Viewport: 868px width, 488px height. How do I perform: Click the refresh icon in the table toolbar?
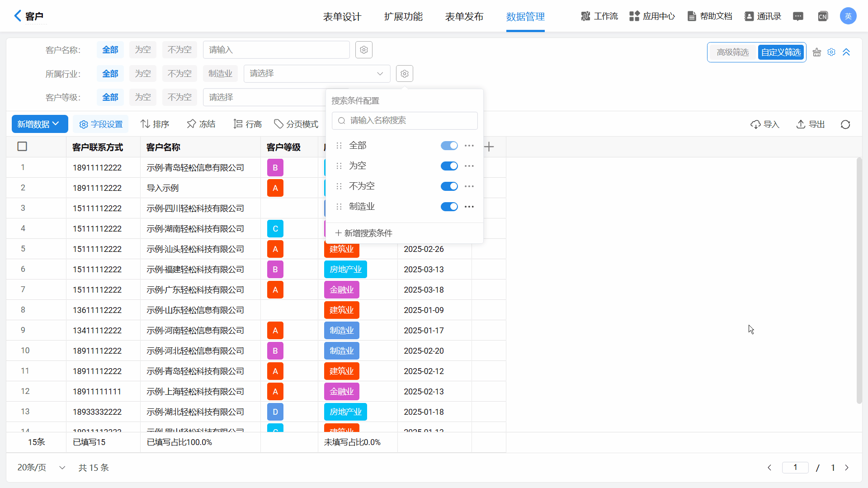pyautogui.click(x=845, y=124)
